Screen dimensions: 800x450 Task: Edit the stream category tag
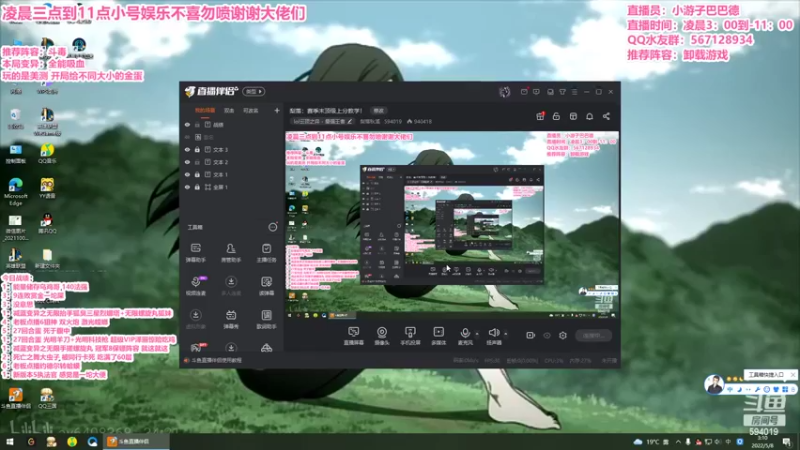pos(322,121)
